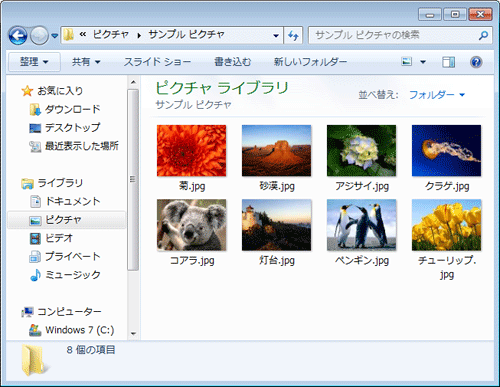Open ドキュメント library
The image size is (500, 387).
pos(73,201)
